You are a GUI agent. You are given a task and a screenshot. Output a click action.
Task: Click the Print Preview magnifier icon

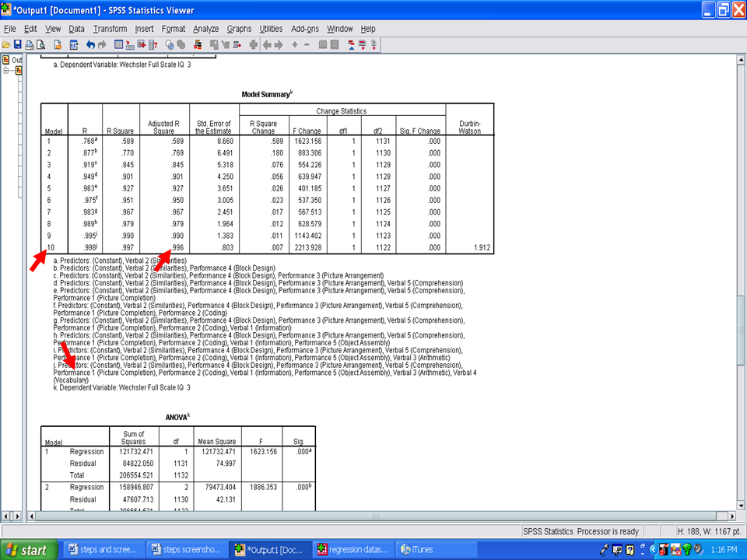tap(40, 44)
